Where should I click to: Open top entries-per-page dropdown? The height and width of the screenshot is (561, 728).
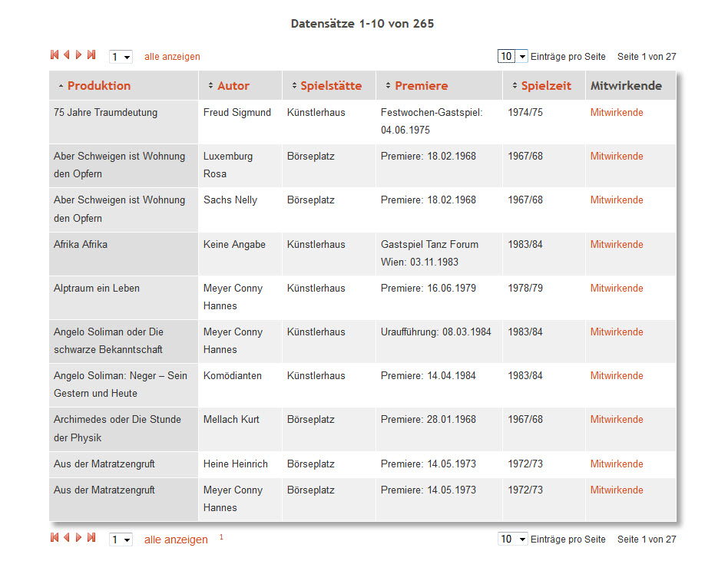coord(512,56)
